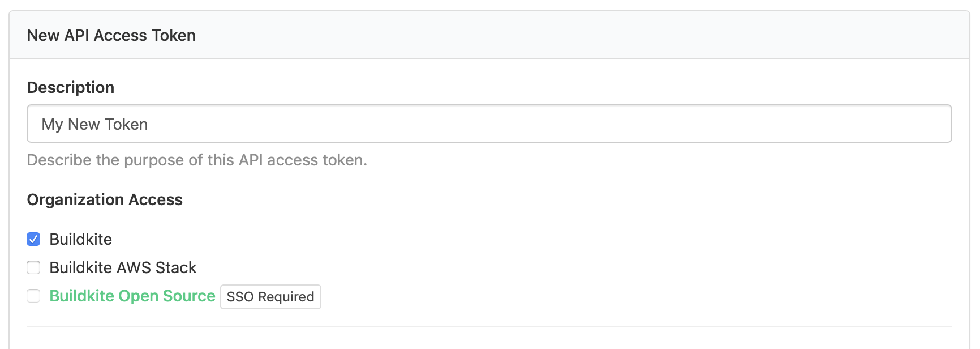980x349 pixels.
Task: Click the Buildkite AWS Stack label text
Action: click(123, 267)
